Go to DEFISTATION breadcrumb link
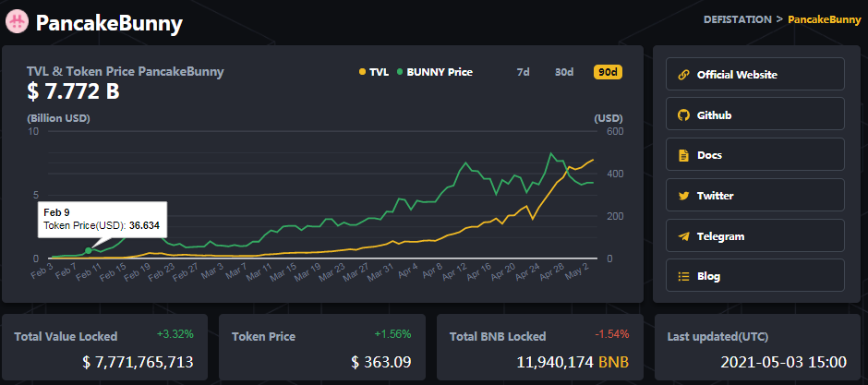This screenshot has height=385, width=868. pyautogui.click(x=738, y=19)
